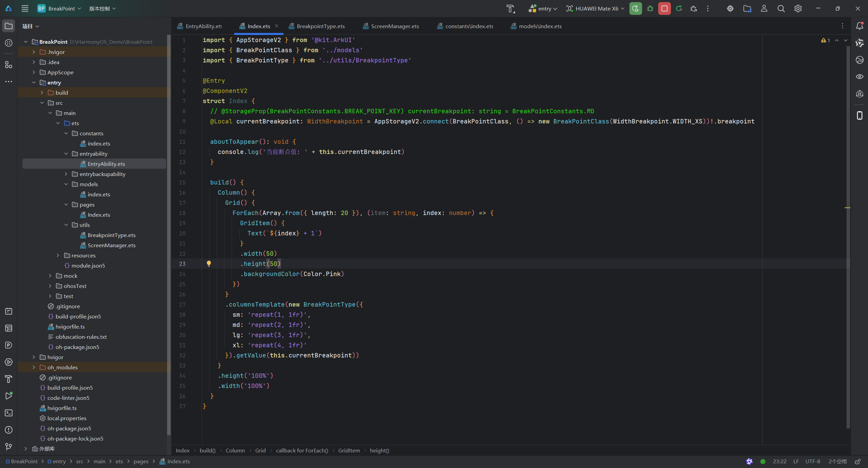Expand the oh_modules folder
The height and width of the screenshot is (468, 868).
(x=34, y=367)
